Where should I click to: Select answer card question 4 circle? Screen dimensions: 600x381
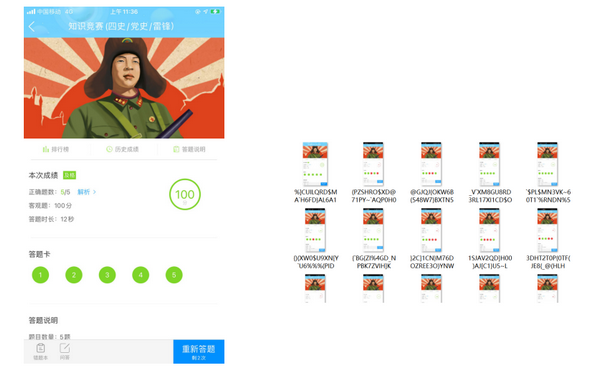(x=140, y=275)
